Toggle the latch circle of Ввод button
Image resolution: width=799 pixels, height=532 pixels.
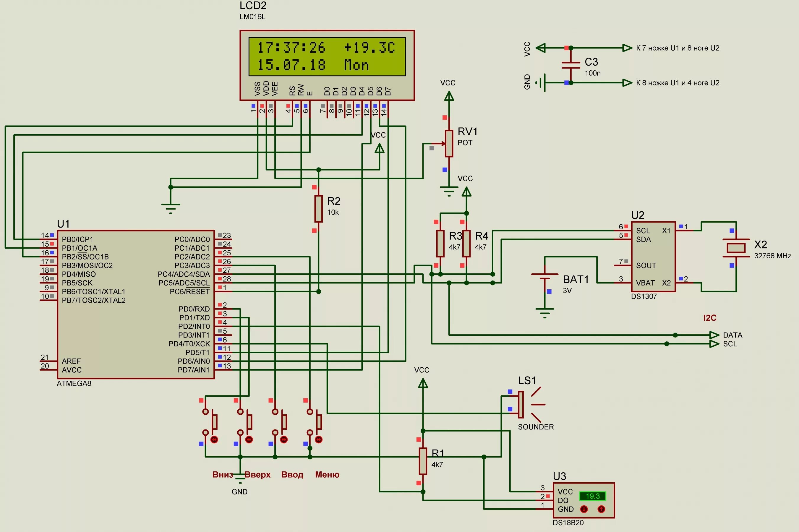coord(284,440)
